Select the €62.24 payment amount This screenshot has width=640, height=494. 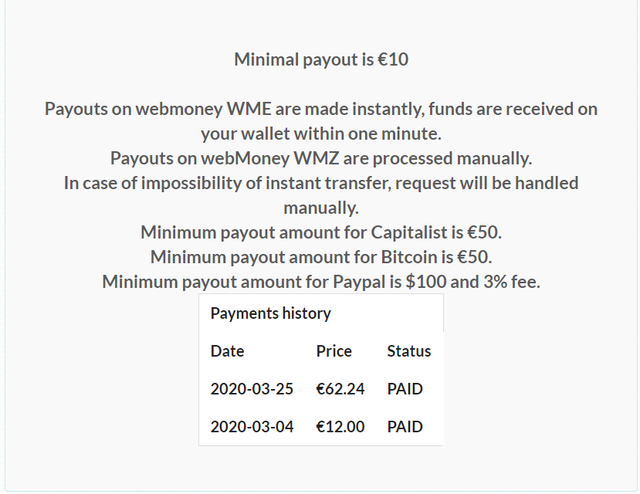pyautogui.click(x=340, y=389)
